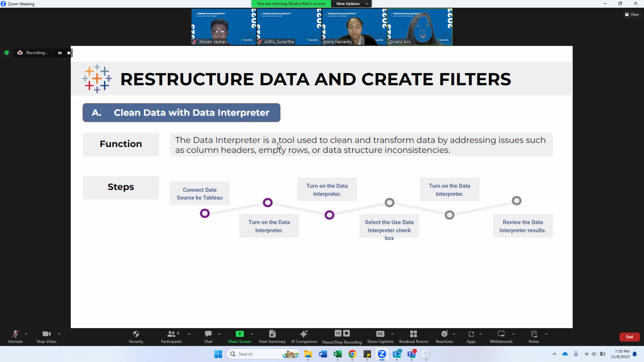Screen dimensions: 644x362
Task: Click the red End button
Action: 629,337
